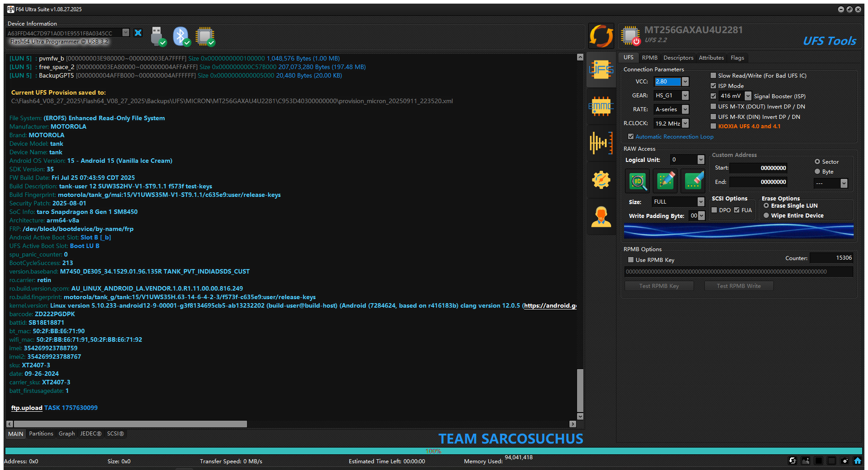Expand the Size dropdown set to FULL
This screenshot has height=470, width=868.
click(701, 202)
